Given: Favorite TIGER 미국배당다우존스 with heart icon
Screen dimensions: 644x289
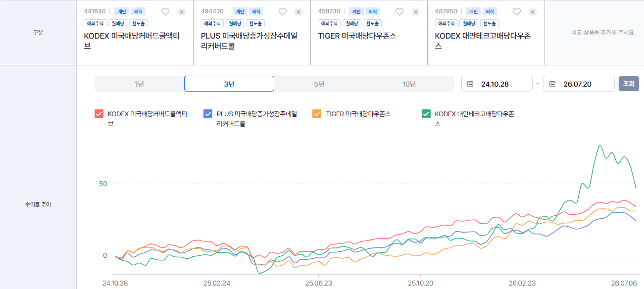Looking at the screenshot, I should (x=399, y=12).
